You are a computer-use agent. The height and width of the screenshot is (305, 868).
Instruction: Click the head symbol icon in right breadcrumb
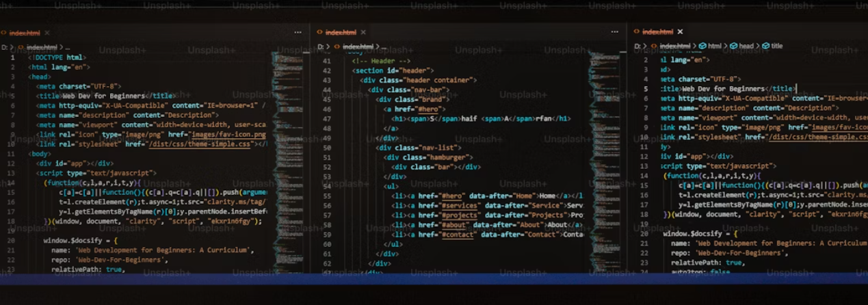coord(734,47)
